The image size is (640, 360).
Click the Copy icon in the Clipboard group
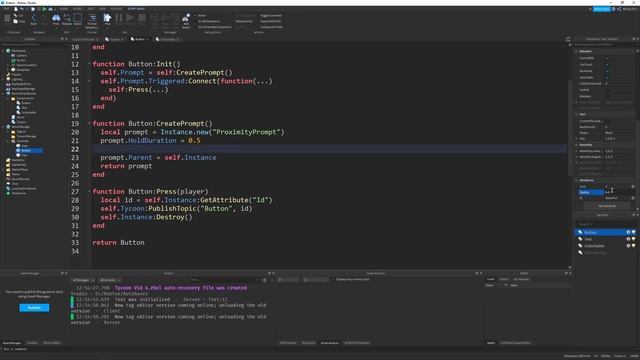coord(16,21)
